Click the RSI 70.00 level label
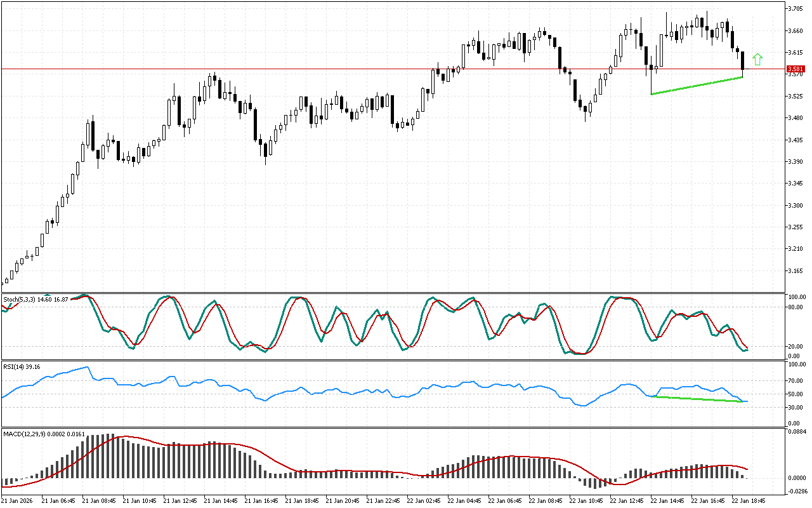Image resolution: width=812 pixels, height=508 pixels. coord(796,381)
